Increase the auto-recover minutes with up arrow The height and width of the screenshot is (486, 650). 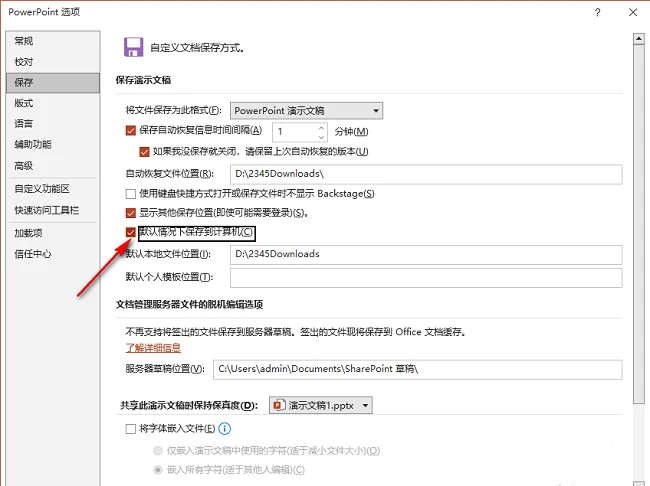coord(321,127)
